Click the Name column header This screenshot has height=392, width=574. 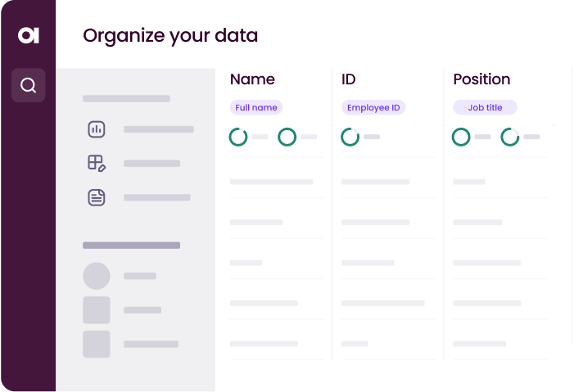(x=252, y=79)
